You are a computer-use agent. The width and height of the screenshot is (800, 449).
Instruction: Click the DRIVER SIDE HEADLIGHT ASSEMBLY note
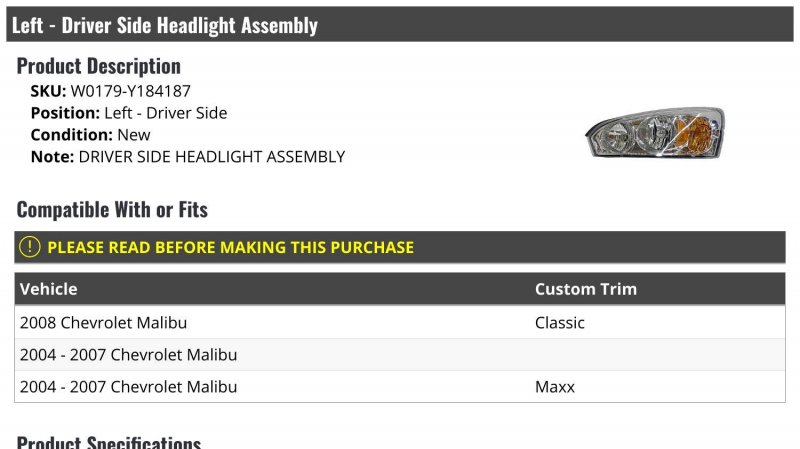click(211, 157)
